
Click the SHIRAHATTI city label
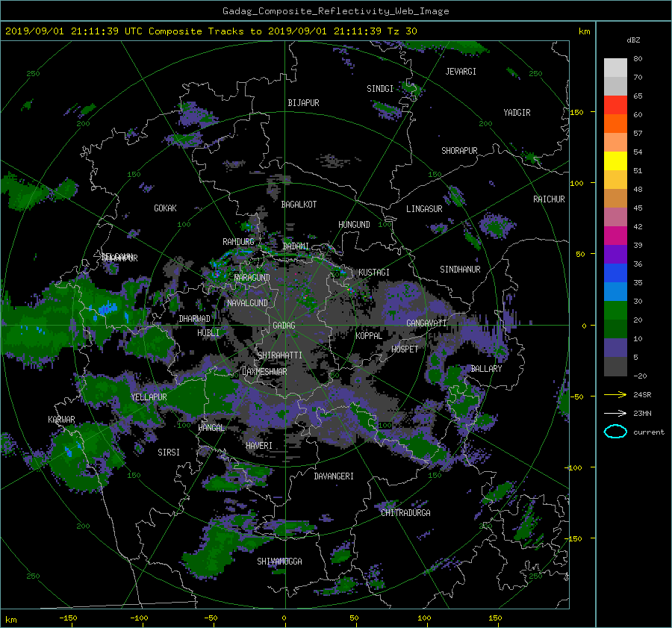(280, 355)
